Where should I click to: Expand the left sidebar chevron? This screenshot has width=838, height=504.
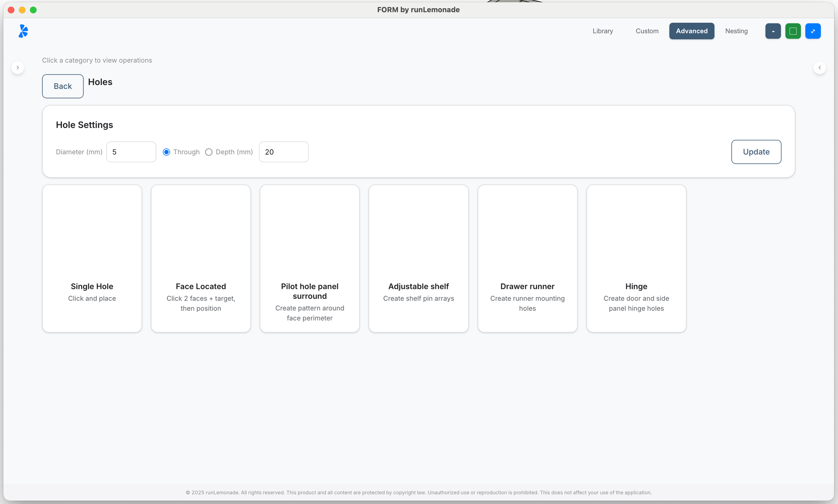pos(18,67)
